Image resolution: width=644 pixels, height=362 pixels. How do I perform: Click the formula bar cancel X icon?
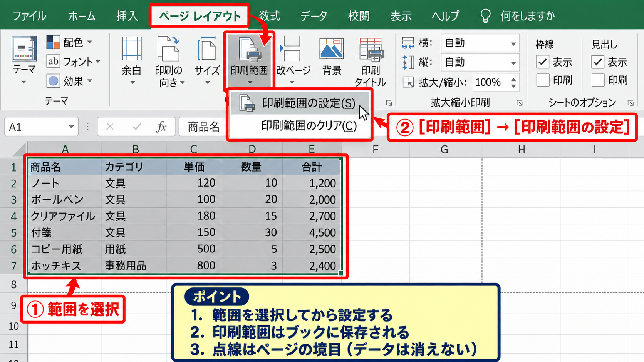(x=110, y=127)
